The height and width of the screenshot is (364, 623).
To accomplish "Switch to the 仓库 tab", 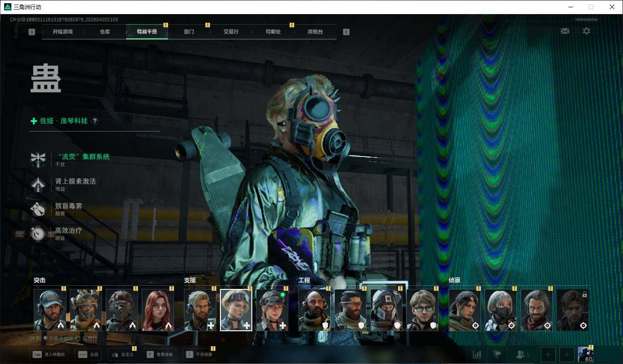I will click(x=105, y=32).
